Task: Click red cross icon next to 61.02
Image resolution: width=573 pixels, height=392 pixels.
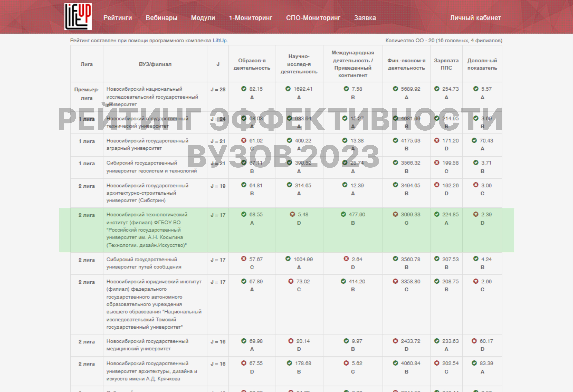Action: 244,141
